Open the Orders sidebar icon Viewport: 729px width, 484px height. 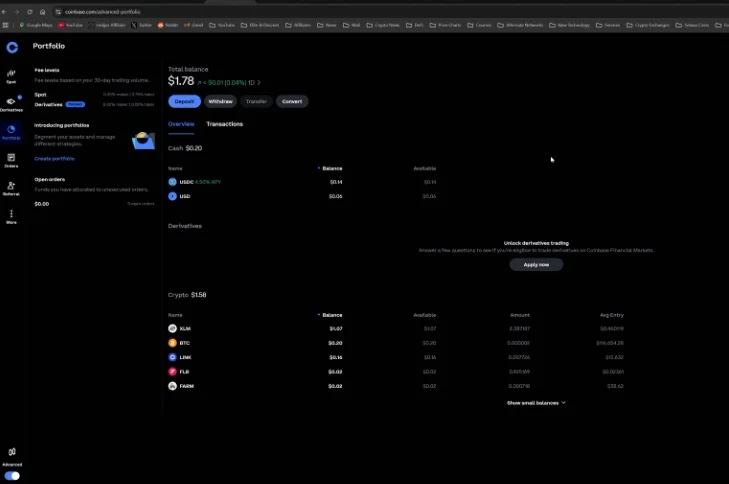pos(11,160)
